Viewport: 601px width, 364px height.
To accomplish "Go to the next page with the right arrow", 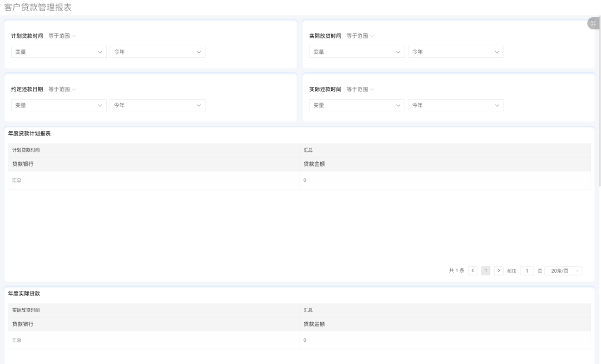I will 499,270.
